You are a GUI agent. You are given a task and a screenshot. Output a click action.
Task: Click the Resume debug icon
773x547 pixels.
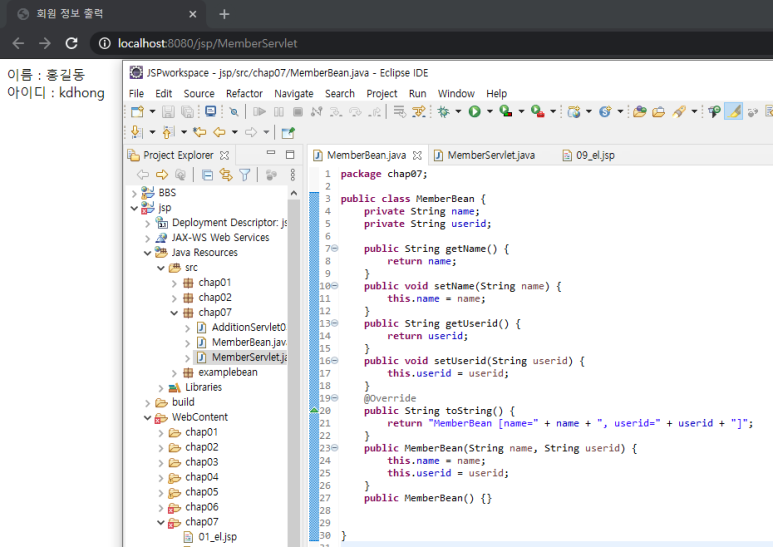click(x=259, y=112)
